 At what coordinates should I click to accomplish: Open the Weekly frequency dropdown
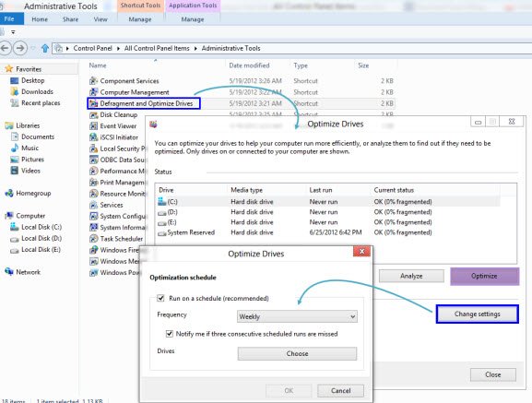click(x=297, y=316)
